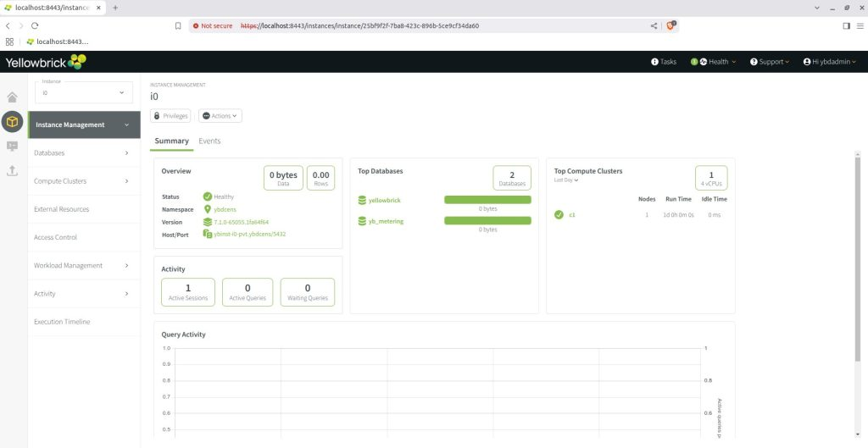Open Execution Timeline in sidebar
This screenshot has width=868, height=448.
coord(84,322)
